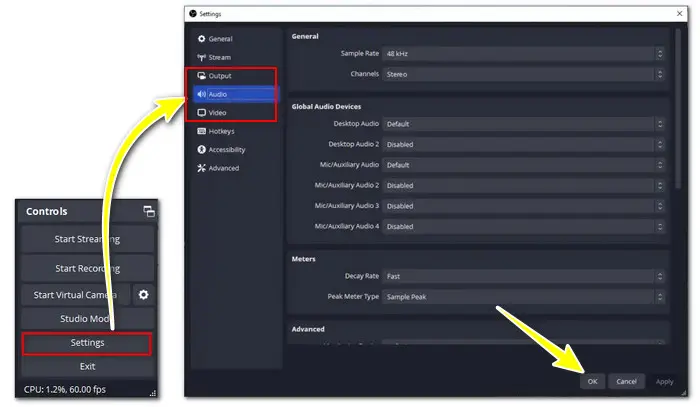Open Channels dropdown showing Stereo

[x=523, y=74]
